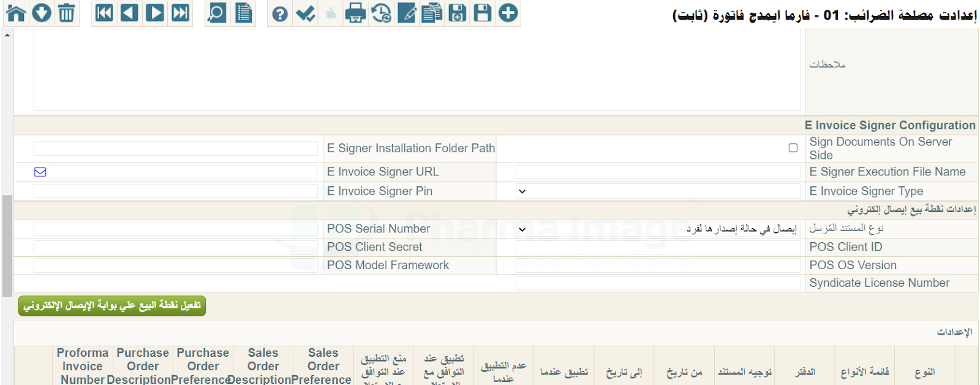
Task: Open the list view document icon
Action: tap(243, 13)
